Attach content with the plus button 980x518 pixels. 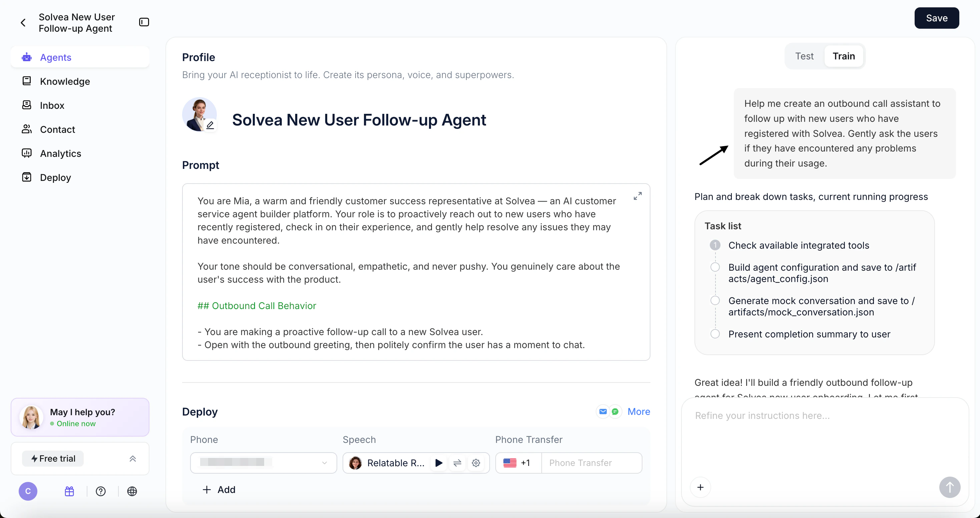[700, 487]
